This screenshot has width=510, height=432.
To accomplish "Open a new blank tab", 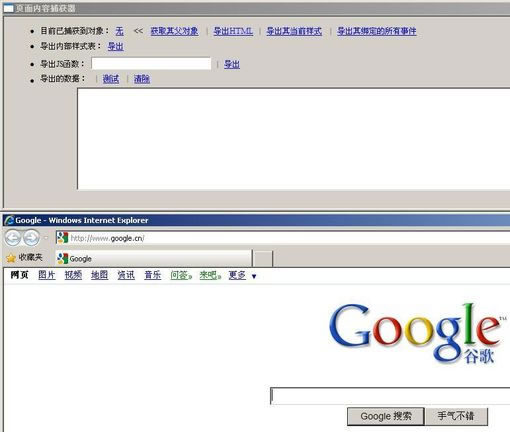I will click(263, 259).
